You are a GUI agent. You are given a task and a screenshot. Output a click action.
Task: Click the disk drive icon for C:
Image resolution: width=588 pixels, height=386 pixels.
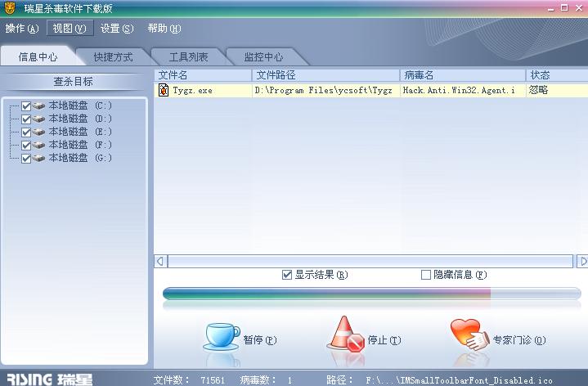(x=38, y=105)
